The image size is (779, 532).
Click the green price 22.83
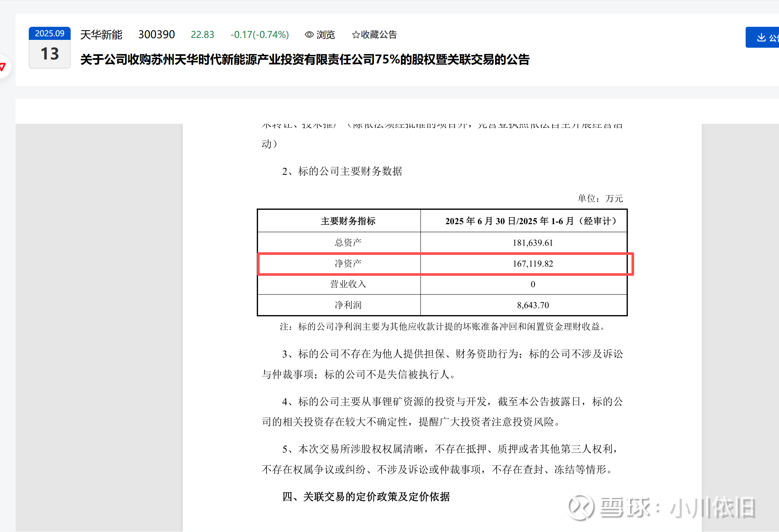202,35
